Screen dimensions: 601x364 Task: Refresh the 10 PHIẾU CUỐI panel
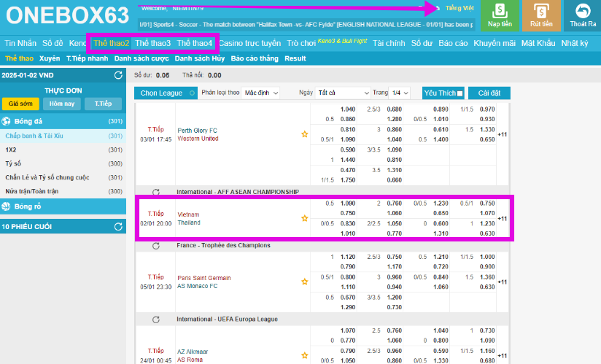click(x=118, y=226)
